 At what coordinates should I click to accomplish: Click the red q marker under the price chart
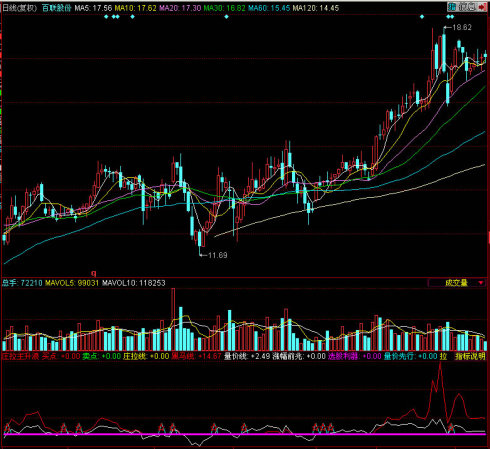pyautogui.click(x=94, y=273)
